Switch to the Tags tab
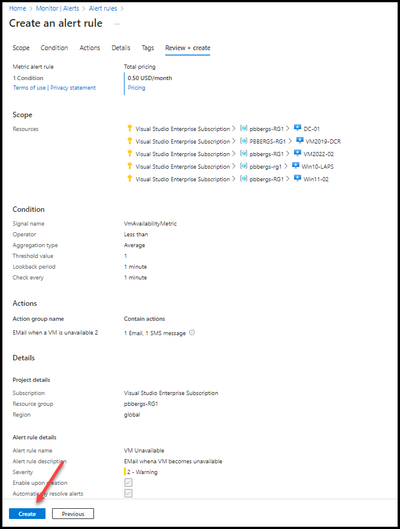Viewport: 400px width, 529px height. coord(148,48)
